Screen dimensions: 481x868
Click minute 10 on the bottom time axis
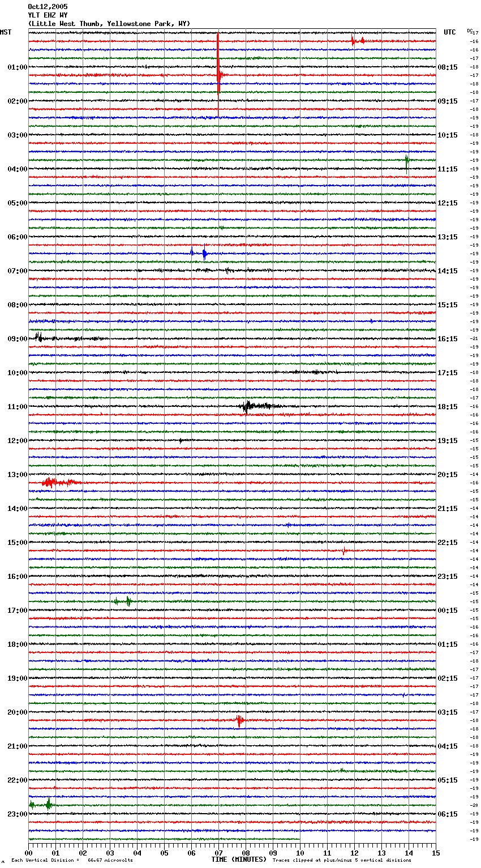pos(300,853)
